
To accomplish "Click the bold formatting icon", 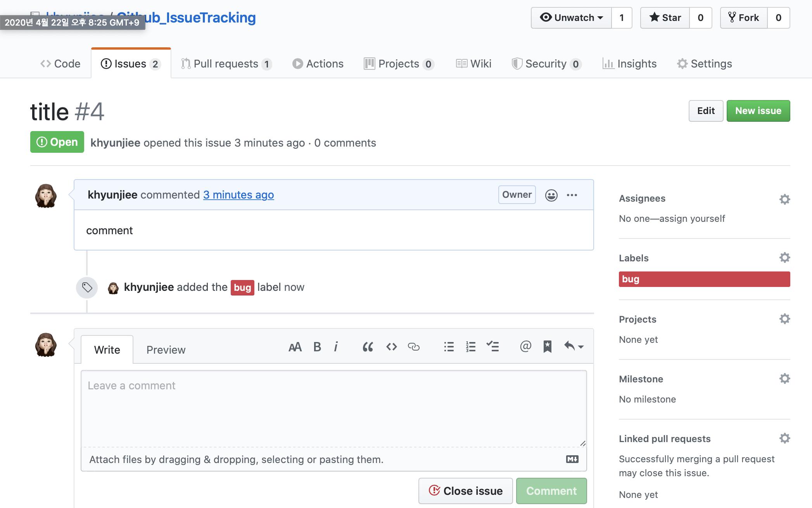I will tap(317, 347).
